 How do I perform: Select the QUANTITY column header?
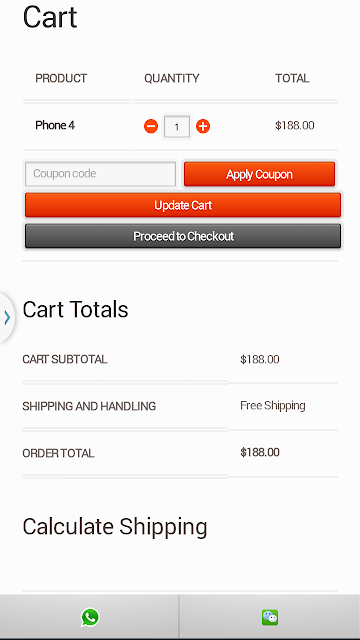172,78
